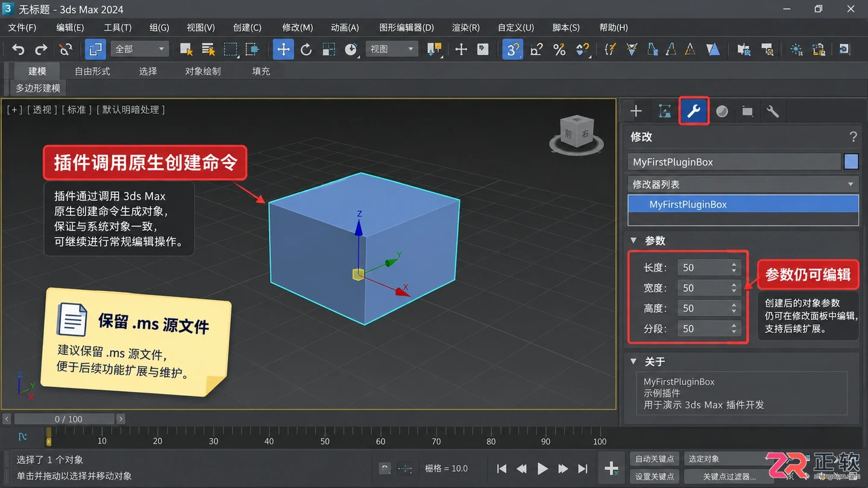Viewport: 868px width, 488px height.
Task: Collapse the 关于 rollout
Action: pyautogui.click(x=633, y=361)
